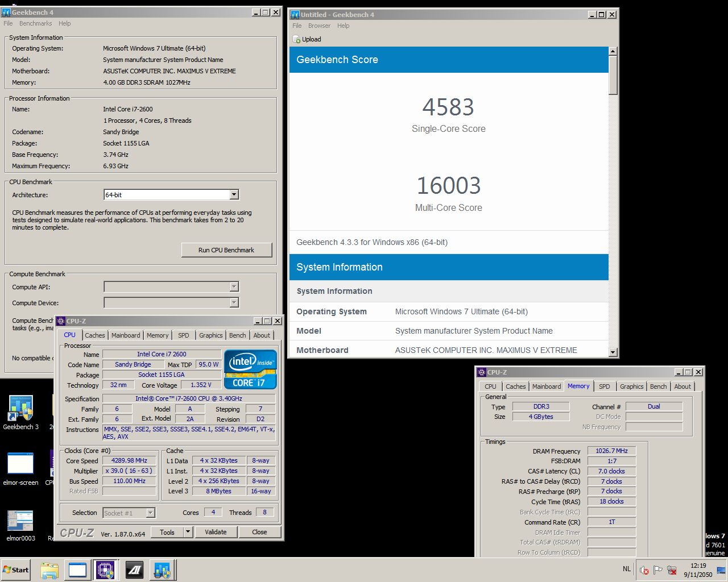
Task: Open the Compute API dropdown
Action: [x=234, y=287]
